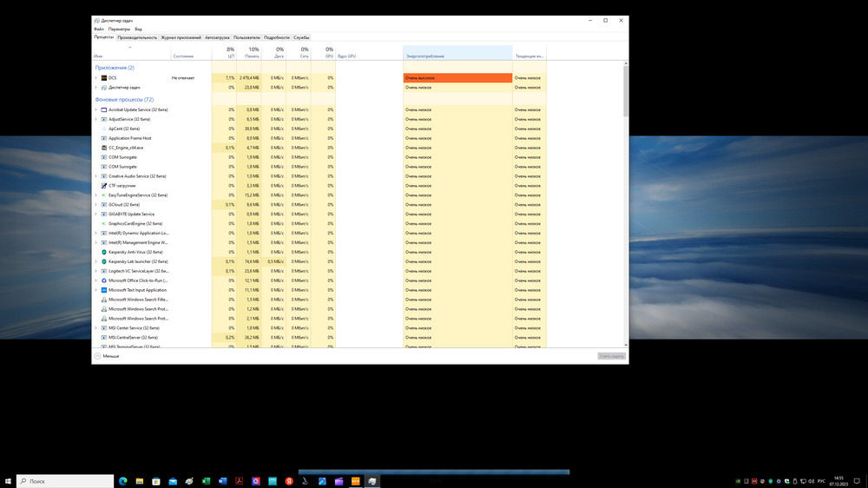The image size is (868, 488).
Task: Open Microsoft Edge from taskbar
Action: (x=123, y=481)
